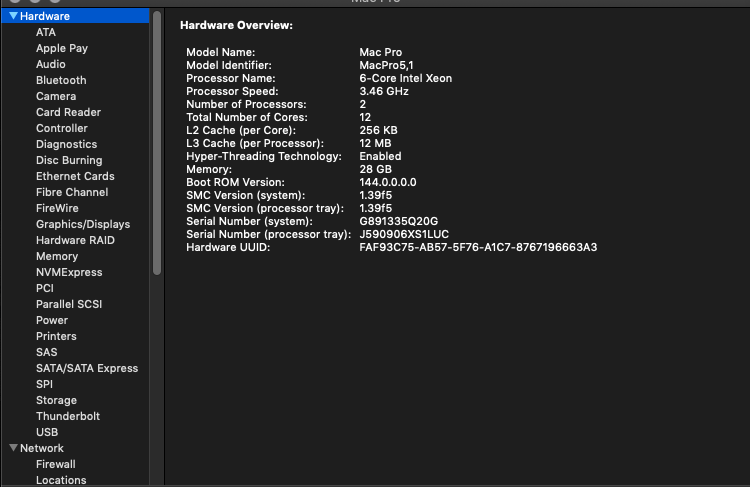
Task: Open Card Reader details
Action: [x=68, y=112]
